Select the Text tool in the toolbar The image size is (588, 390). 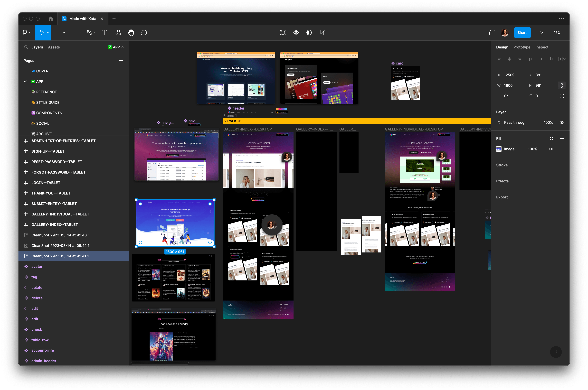[104, 32]
